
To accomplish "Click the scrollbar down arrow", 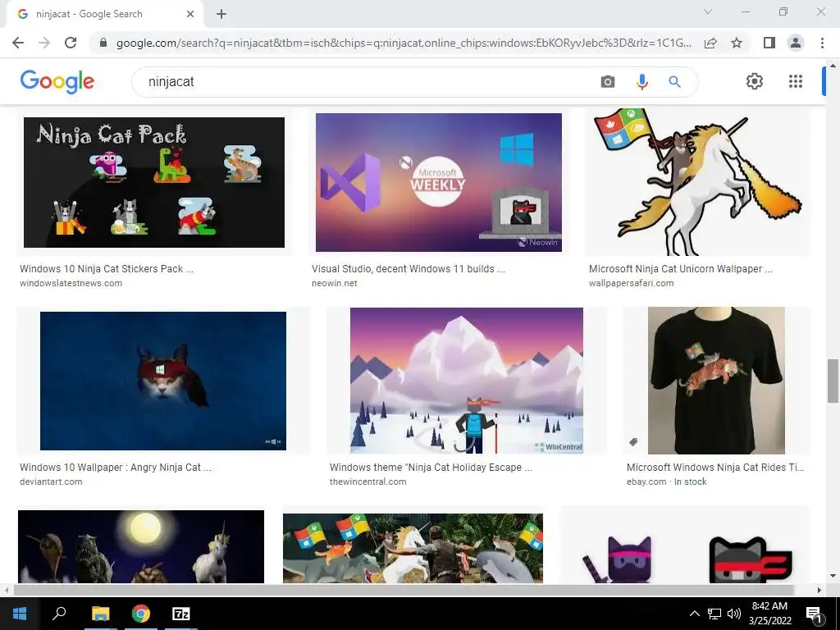I will [833, 577].
